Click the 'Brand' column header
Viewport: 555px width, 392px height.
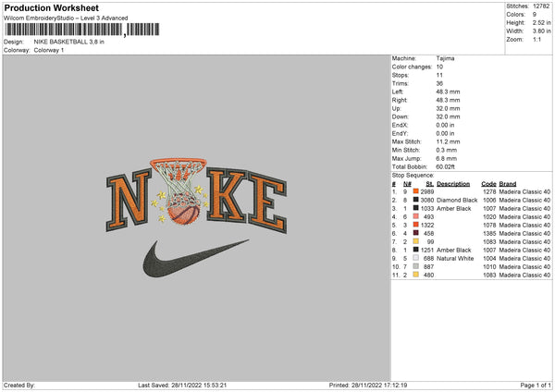(x=508, y=184)
